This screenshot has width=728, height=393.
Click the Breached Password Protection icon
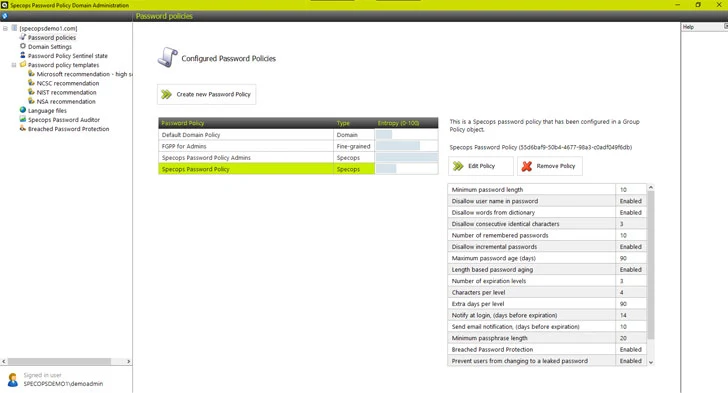coord(22,128)
